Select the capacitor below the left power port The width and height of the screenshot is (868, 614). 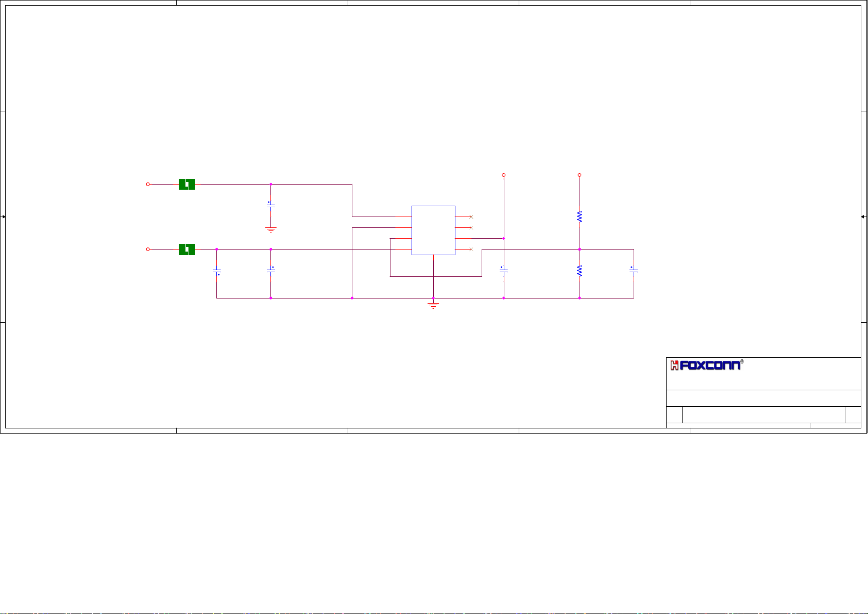click(504, 270)
